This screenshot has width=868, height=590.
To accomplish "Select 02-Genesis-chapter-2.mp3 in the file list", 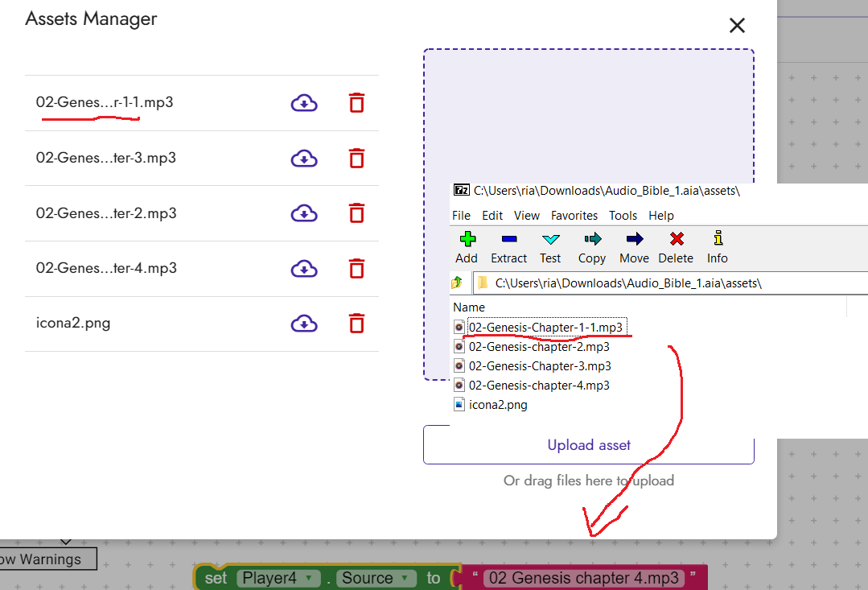I will coord(538,347).
